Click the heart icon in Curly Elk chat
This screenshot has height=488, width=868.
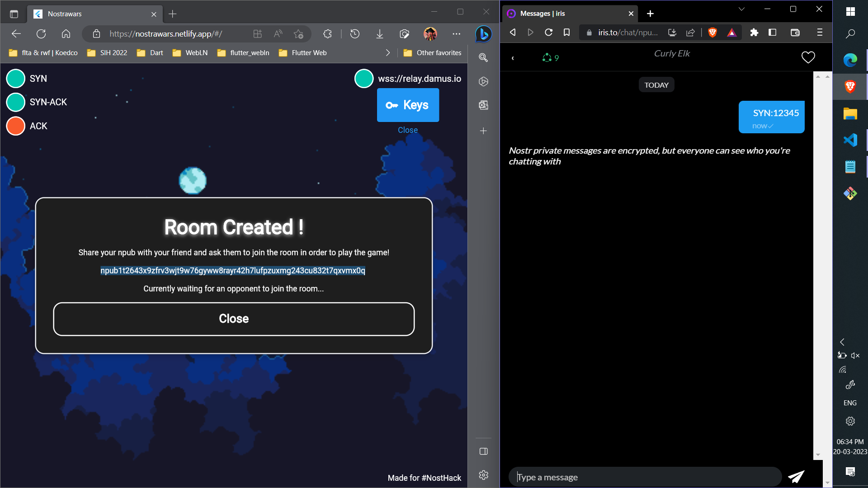[808, 57]
